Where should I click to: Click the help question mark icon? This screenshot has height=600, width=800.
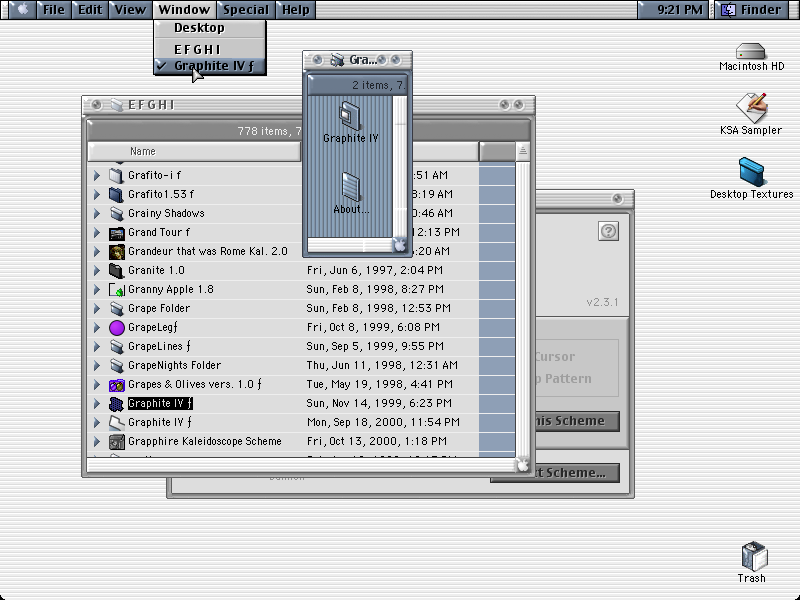[608, 231]
